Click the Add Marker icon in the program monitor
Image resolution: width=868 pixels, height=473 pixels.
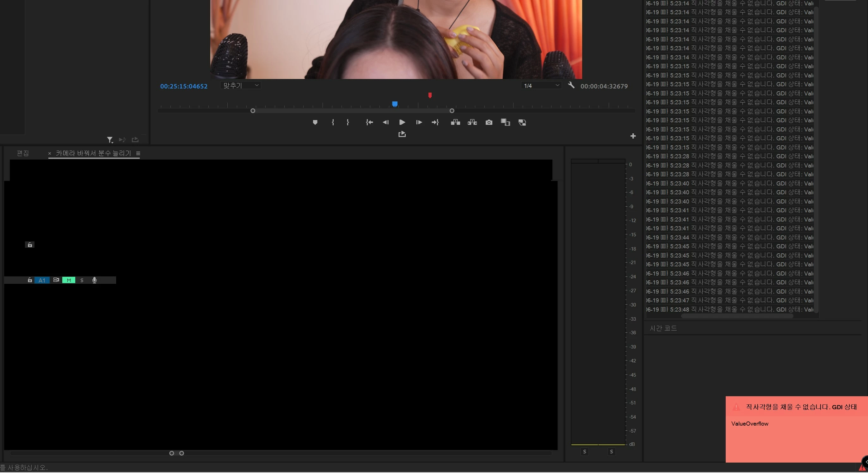(x=315, y=123)
